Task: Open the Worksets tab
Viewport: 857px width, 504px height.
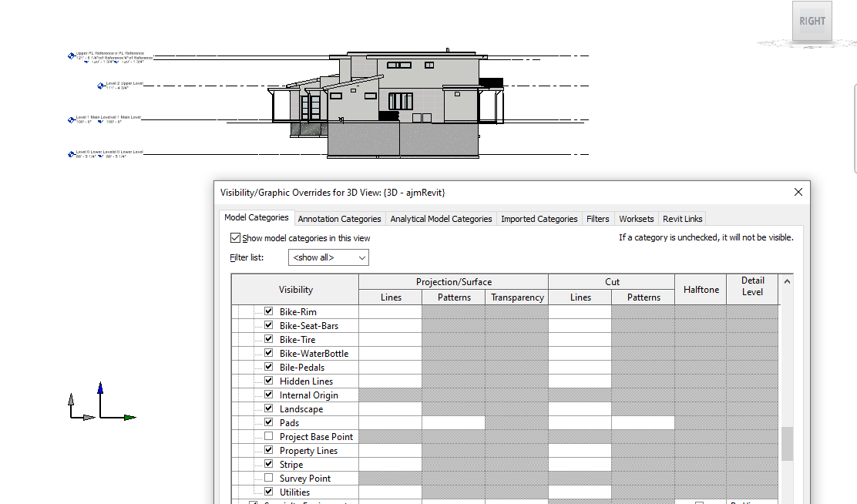Action: coord(636,219)
